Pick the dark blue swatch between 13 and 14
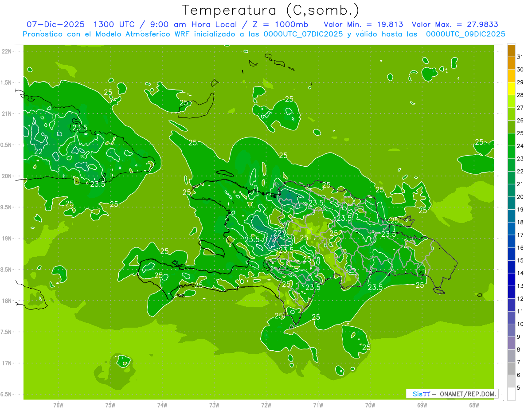532x411 pixels. pos(511,279)
